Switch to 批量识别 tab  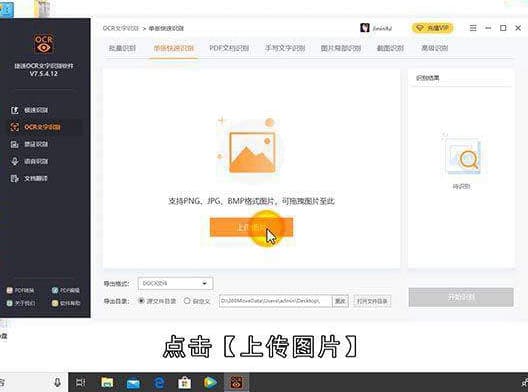click(122, 48)
